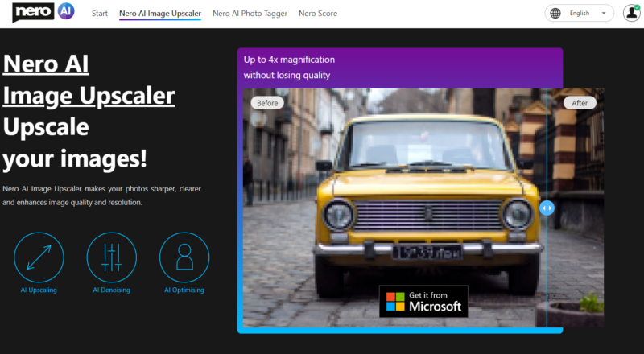The width and height of the screenshot is (644, 354).
Task: Open the Nero AI Image Upscaler tab
Action: click(160, 14)
